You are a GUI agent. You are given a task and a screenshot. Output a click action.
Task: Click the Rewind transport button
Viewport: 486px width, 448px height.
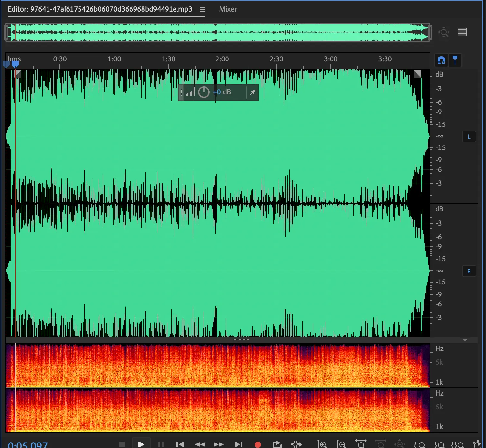click(x=200, y=444)
